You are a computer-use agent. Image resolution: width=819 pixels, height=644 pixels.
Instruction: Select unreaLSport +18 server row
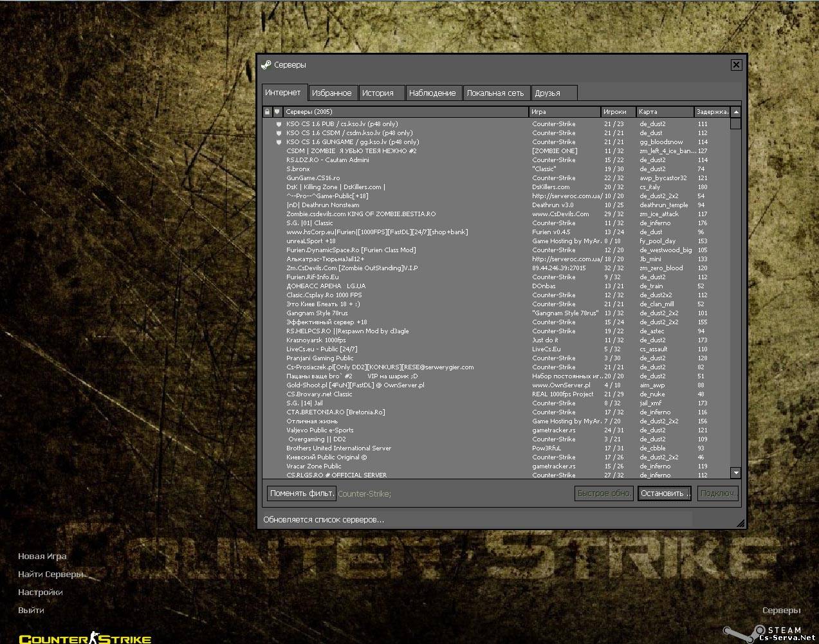496,241
